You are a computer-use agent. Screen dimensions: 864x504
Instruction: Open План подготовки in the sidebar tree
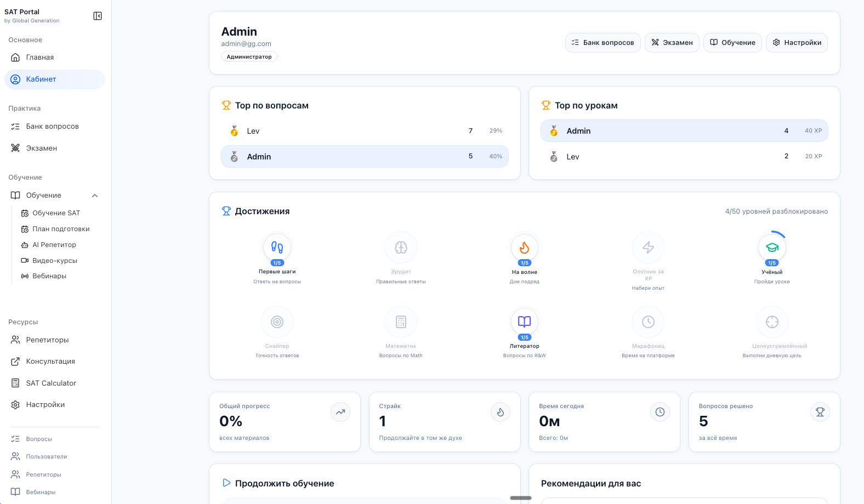pyautogui.click(x=60, y=229)
